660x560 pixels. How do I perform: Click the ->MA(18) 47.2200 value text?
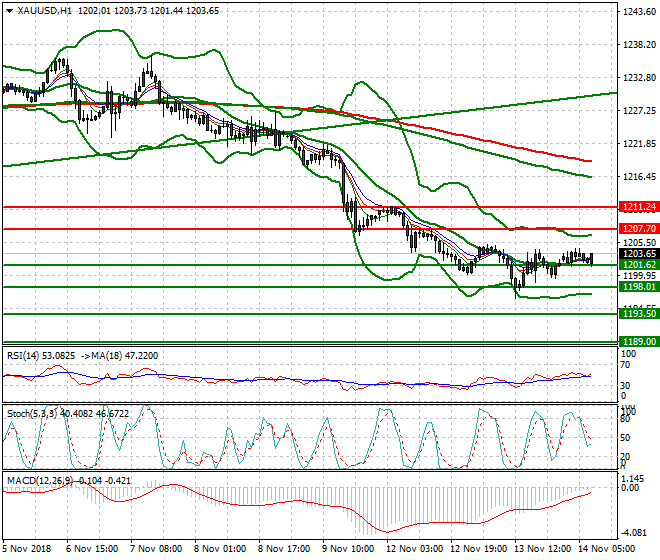click(x=118, y=356)
